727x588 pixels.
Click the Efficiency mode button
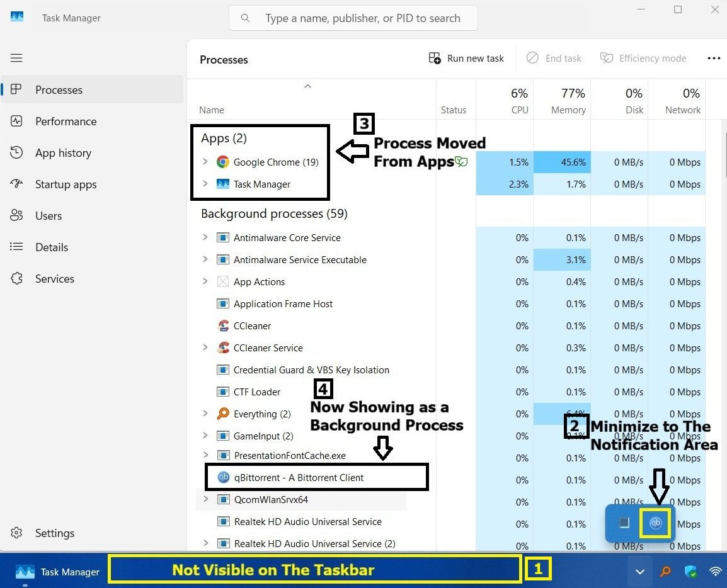(x=643, y=59)
